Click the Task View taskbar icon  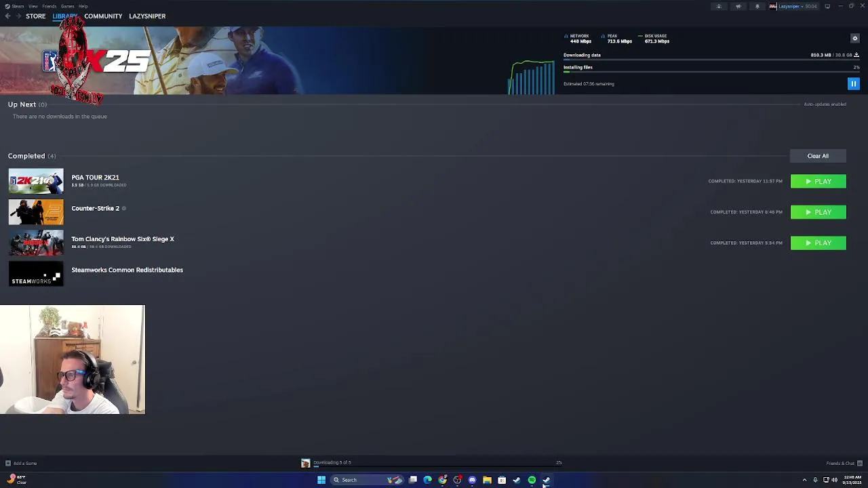point(413,480)
